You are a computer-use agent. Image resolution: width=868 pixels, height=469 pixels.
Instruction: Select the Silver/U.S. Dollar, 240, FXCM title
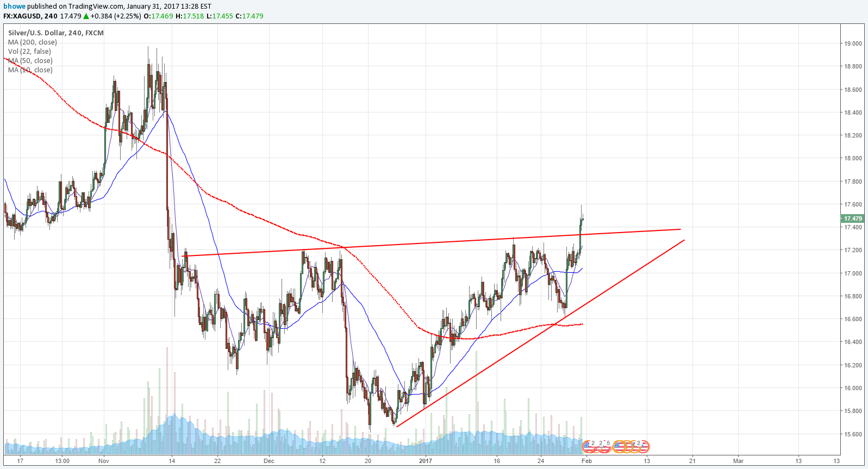click(x=56, y=33)
